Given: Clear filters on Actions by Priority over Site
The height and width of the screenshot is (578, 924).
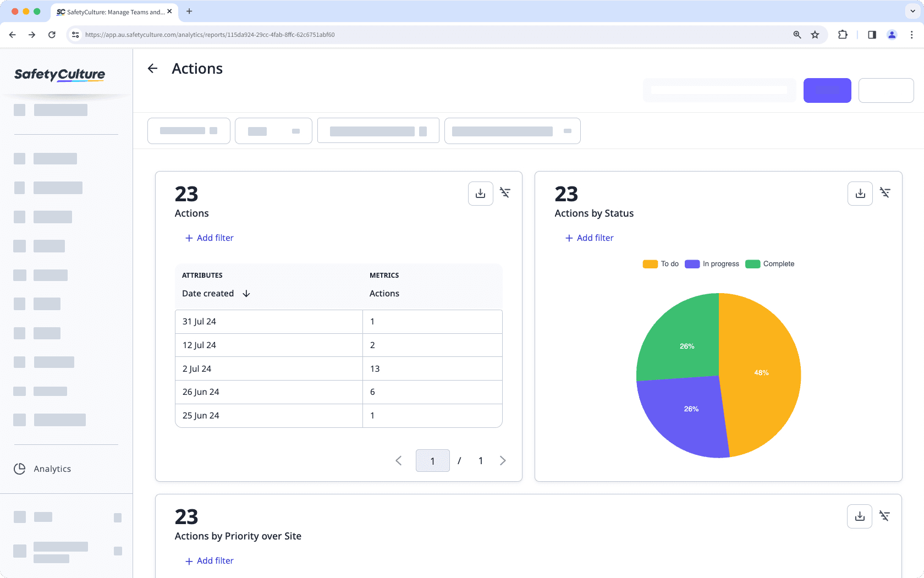Looking at the screenshot, I should (x=885, y=516).
